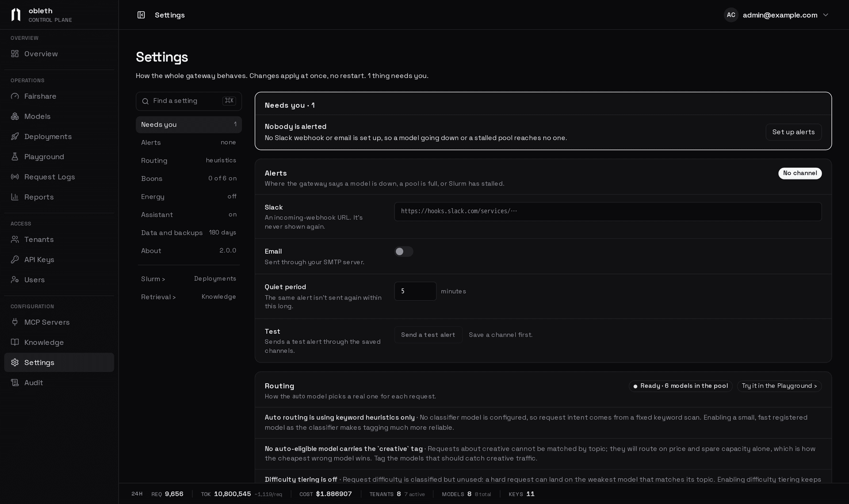Viewport: 849px width, 504px height.
Task: Click the Knowledge book icon
Action: click(15, 342)
